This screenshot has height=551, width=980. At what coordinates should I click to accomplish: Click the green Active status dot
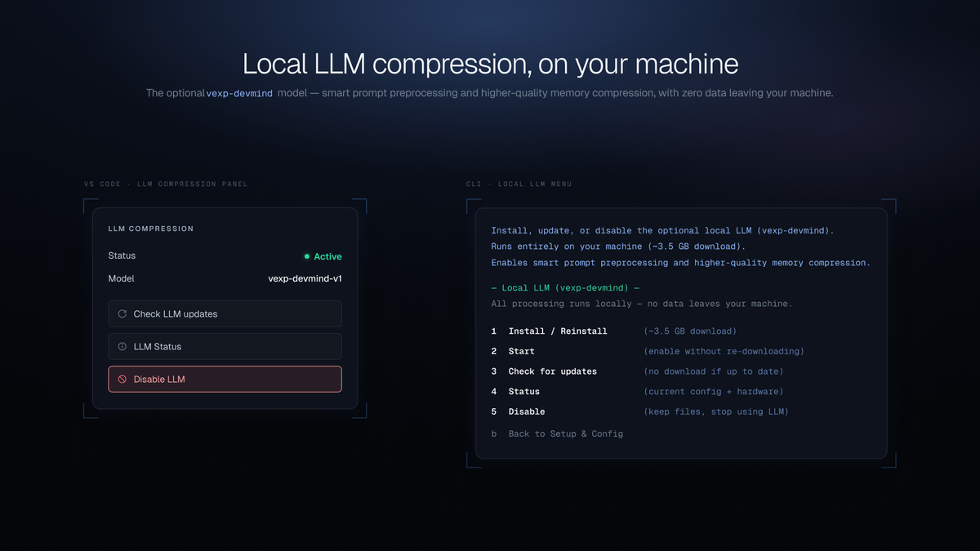307,256
